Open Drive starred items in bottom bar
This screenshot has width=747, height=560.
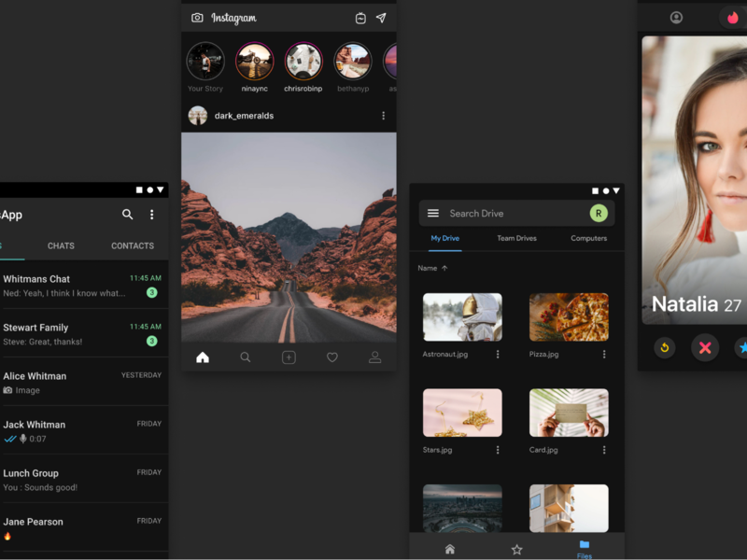click(x=517, y=550)
